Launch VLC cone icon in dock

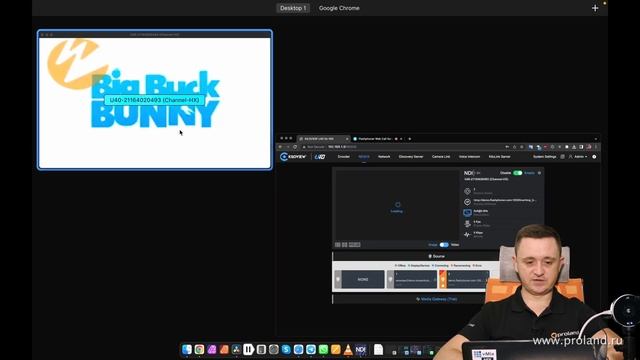coord(348,349)
